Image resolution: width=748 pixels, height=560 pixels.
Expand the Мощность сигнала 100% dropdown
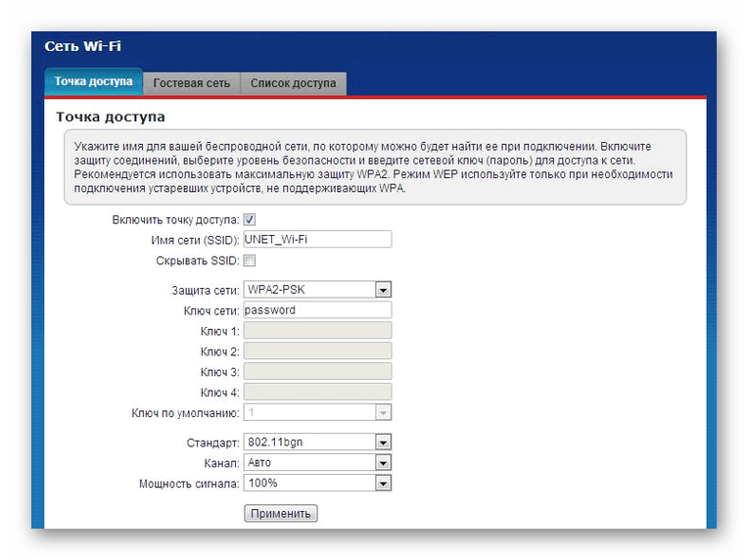tap(318, 484)
